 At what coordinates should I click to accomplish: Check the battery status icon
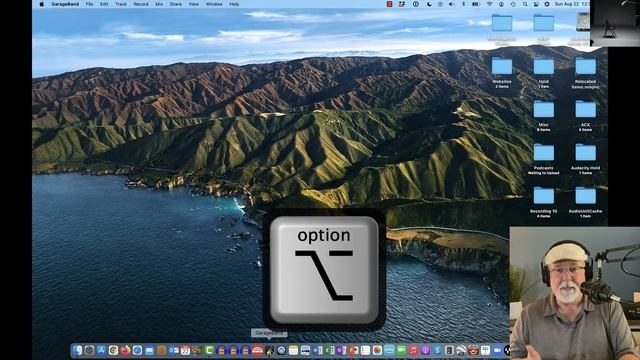pyautogui.click(x=476, y=4)
